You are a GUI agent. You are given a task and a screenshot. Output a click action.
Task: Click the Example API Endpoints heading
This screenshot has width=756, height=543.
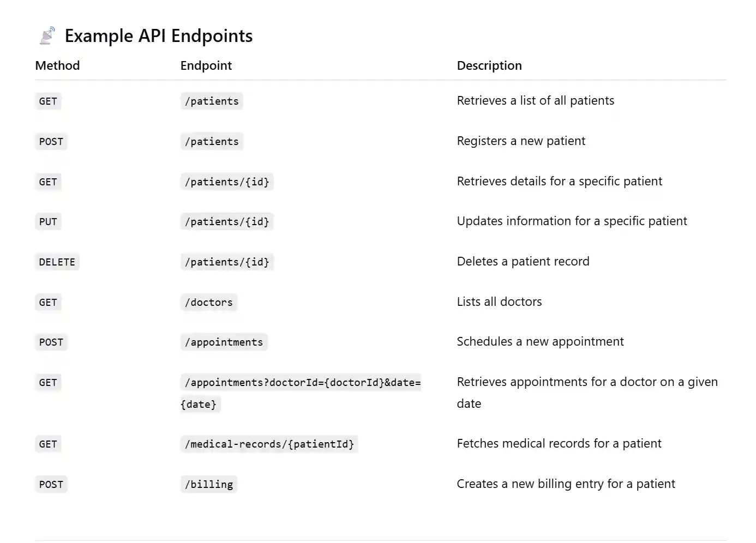[158, 36]
